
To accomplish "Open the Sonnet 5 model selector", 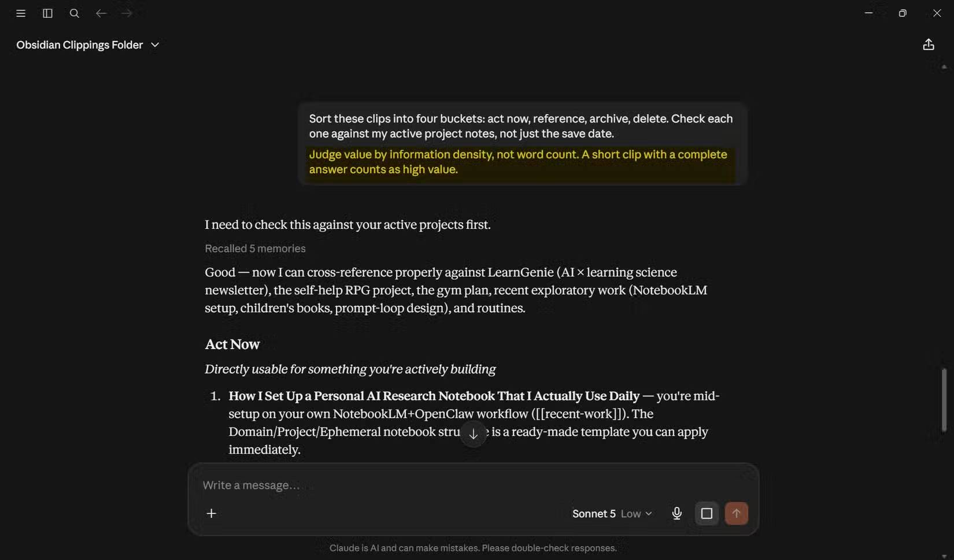I will click(594, 513).
